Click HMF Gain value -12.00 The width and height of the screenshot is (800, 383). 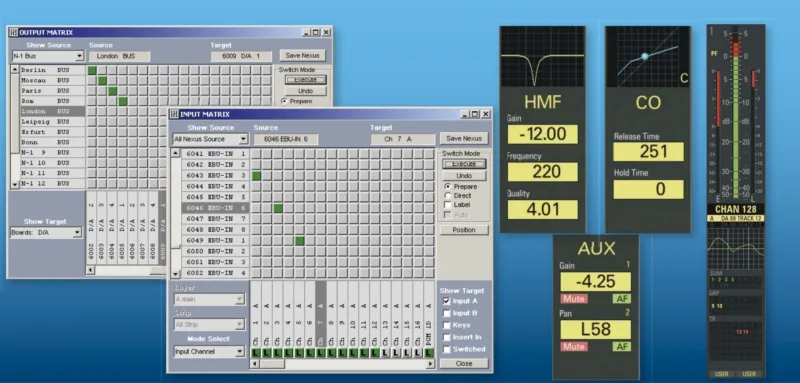(542, 134)
